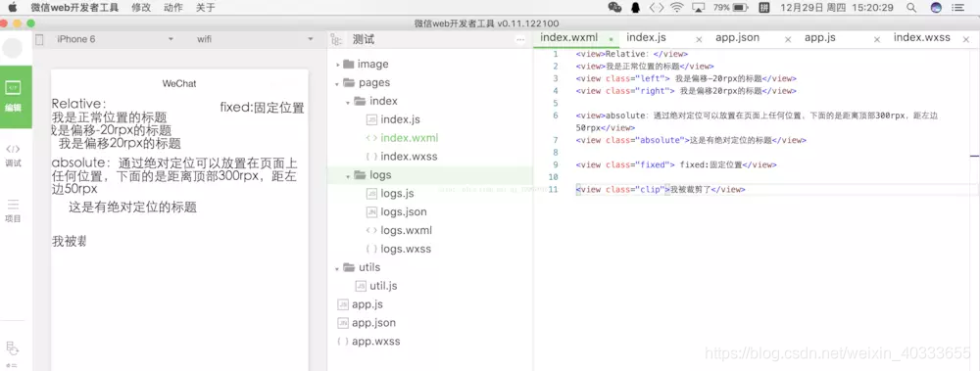Click the WeChat title in simulator
The image size is (980, 371).
click(179, 83)
